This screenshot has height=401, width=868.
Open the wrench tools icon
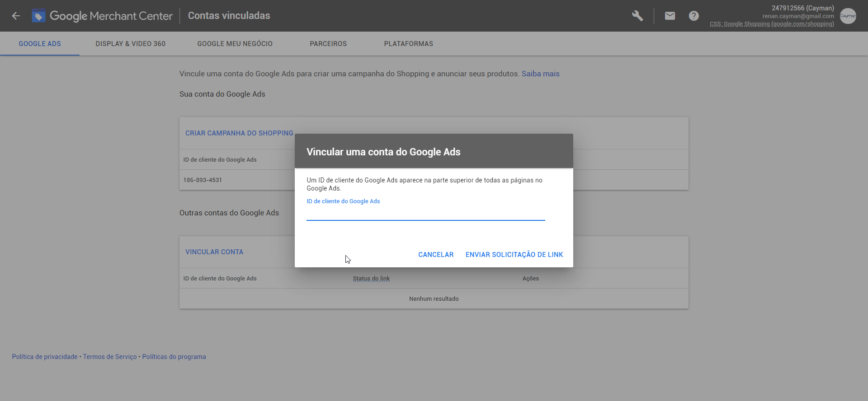point(637,16)
